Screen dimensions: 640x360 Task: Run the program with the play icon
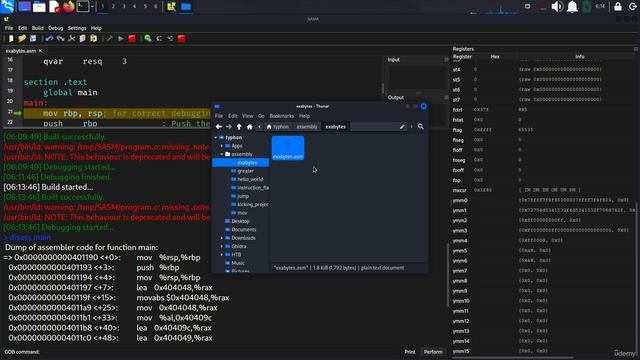coord(121,38)
